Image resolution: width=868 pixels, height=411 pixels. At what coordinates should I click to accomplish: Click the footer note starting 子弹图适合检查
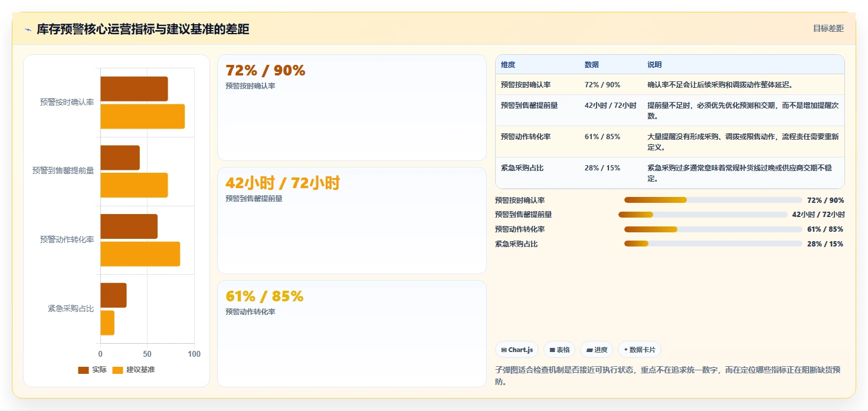[668, 376]
